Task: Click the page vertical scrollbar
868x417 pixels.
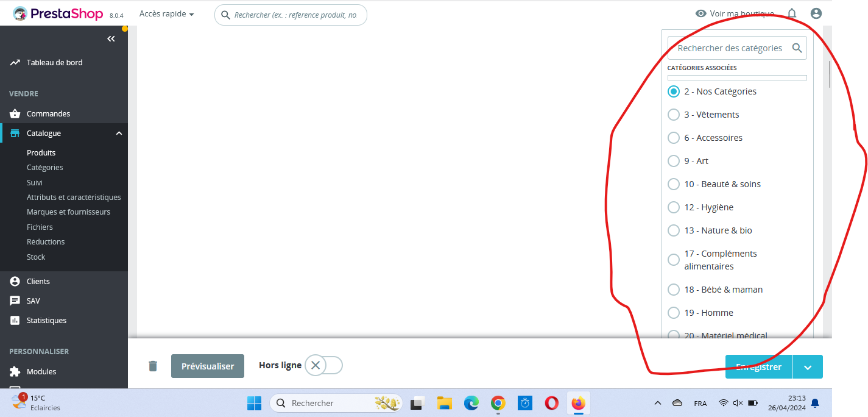Action: coord(829,74)
